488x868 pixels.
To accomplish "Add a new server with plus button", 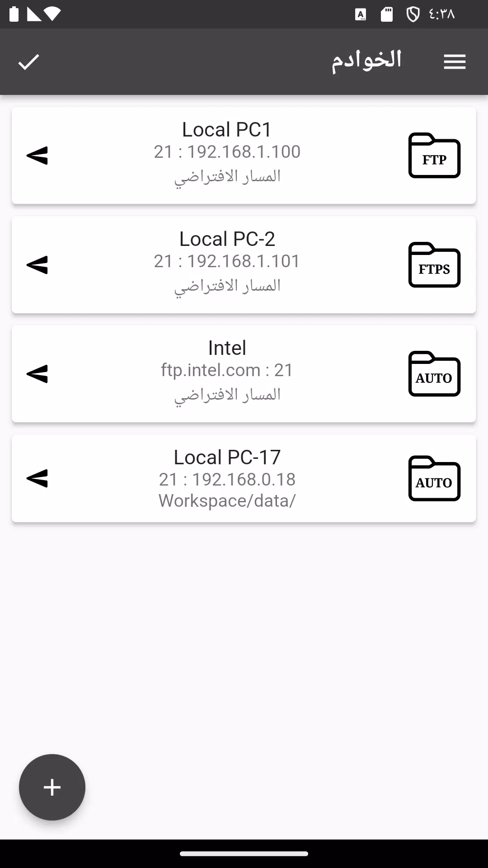I will [x=52, y=787].
